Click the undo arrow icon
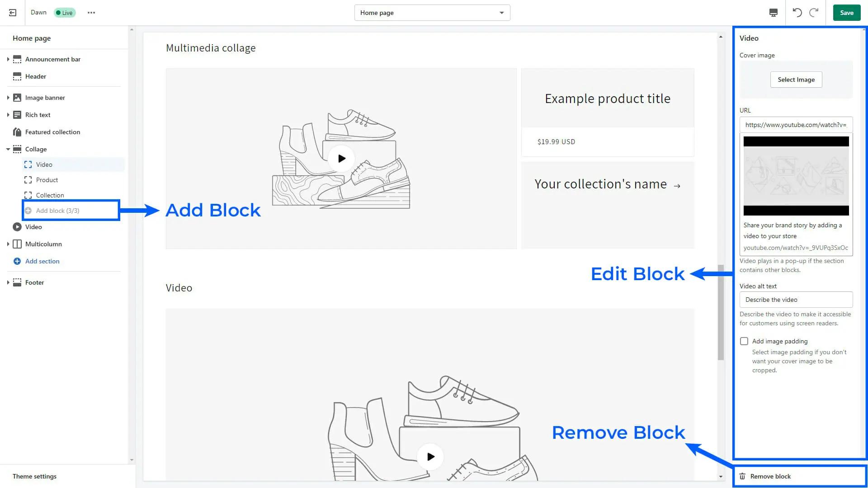The height and width of the screenshot is (488, 868). coord(797,13)
